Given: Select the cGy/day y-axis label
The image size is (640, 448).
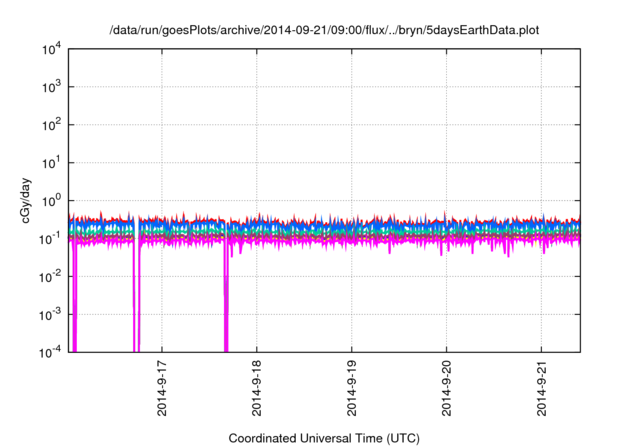Looking at the screenshot, I should 26,200.
